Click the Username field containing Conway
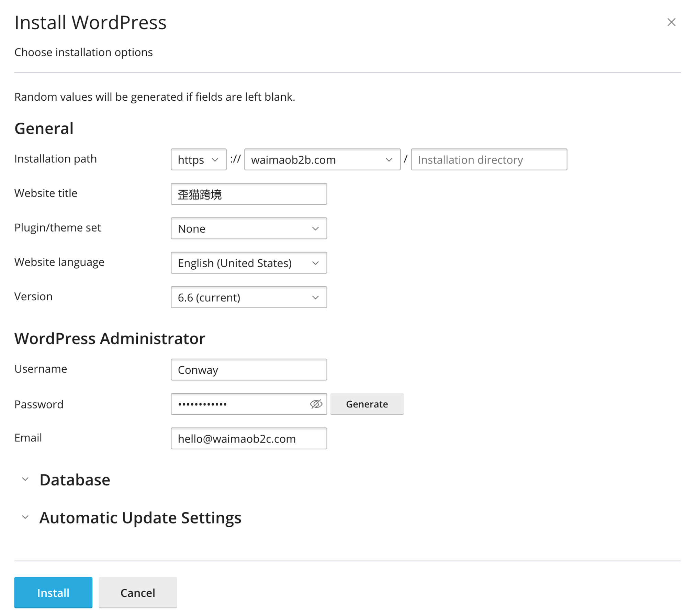This screenshot has height=616, width=687. 249,370
